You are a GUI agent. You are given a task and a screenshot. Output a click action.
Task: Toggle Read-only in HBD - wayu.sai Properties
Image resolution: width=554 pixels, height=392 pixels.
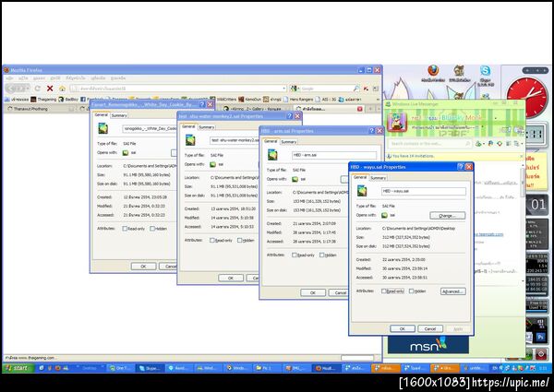pyautogui.click(x=384, y=291)
